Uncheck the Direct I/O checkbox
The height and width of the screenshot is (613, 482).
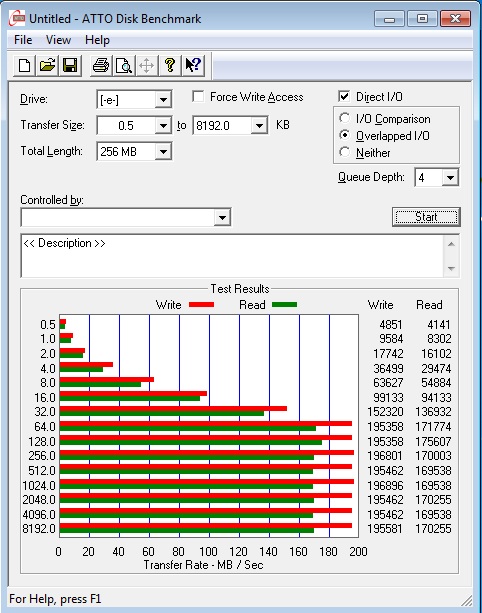[x=344, y=96]
